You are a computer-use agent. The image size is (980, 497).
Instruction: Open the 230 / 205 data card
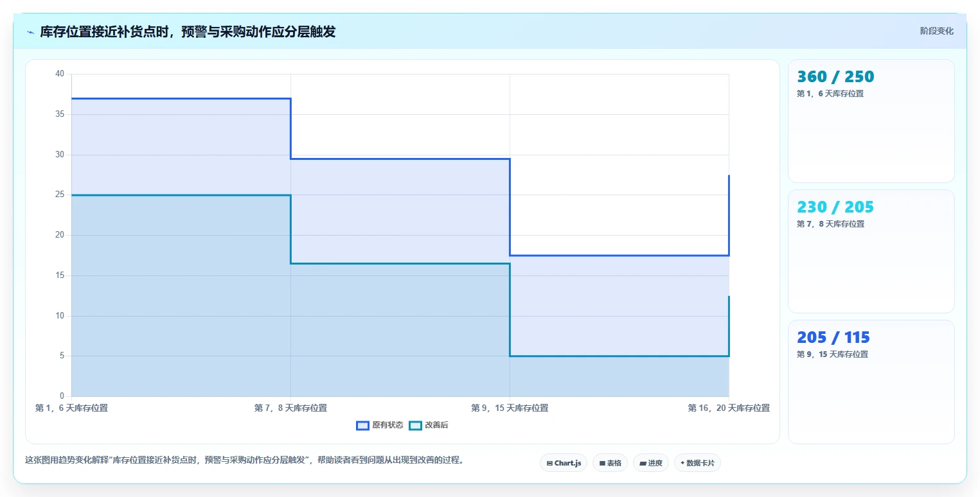pyautogui.click(x=871, y=251)
